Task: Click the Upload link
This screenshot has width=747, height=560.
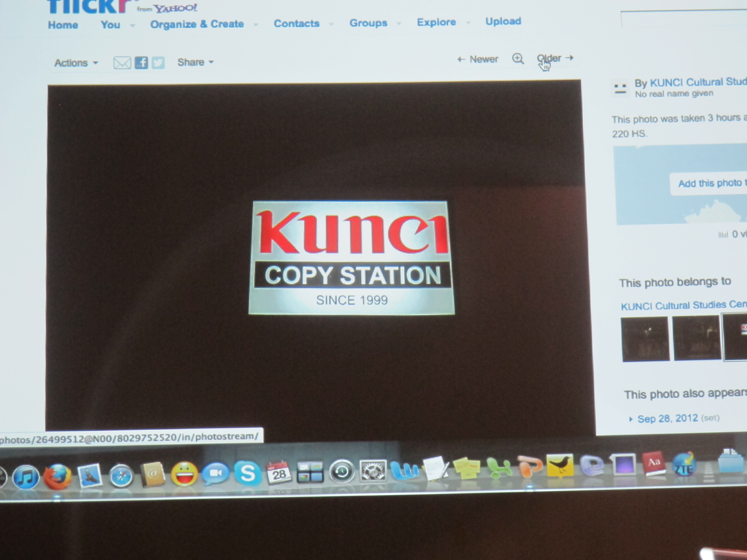Action: tap(503, 21)
